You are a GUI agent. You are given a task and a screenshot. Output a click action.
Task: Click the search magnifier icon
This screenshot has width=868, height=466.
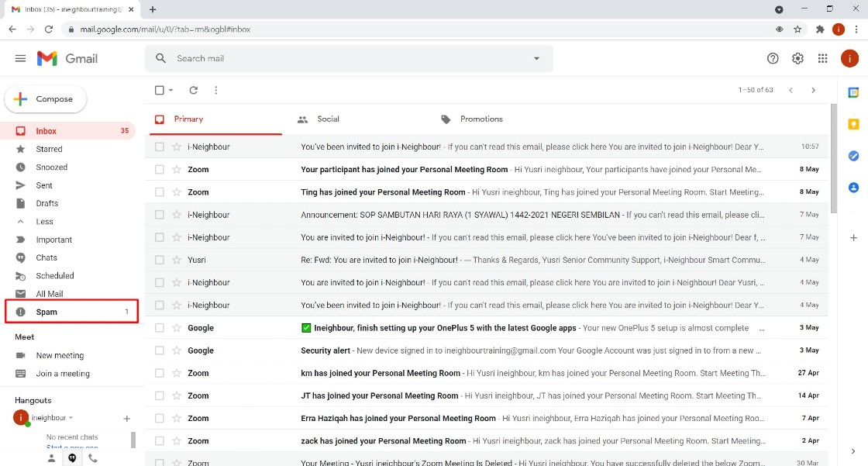[x=160, y=58]
